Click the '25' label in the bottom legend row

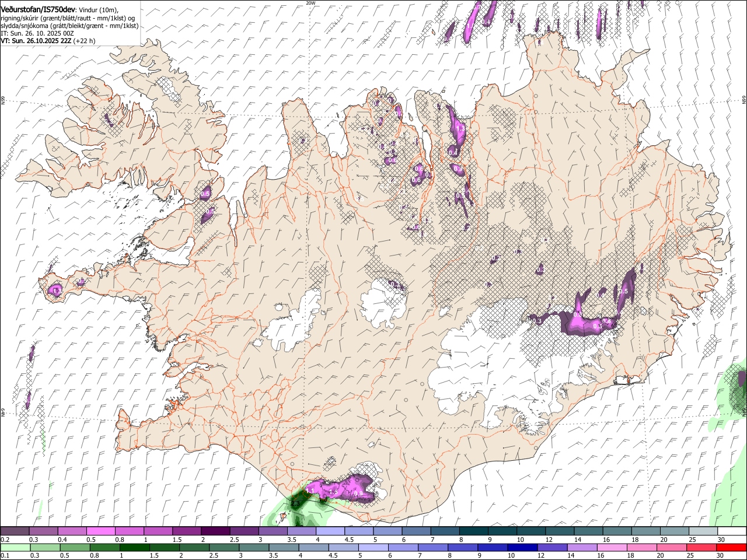click(690, 555)
